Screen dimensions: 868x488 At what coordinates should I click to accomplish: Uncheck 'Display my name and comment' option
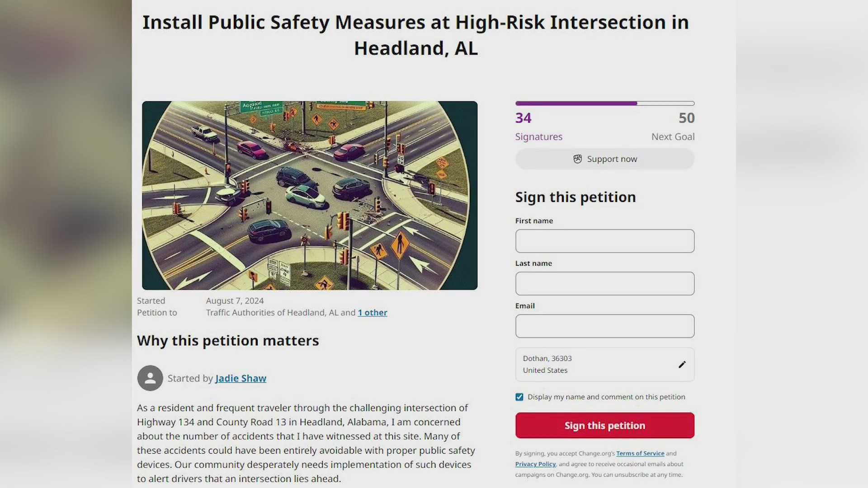(519, 397)
